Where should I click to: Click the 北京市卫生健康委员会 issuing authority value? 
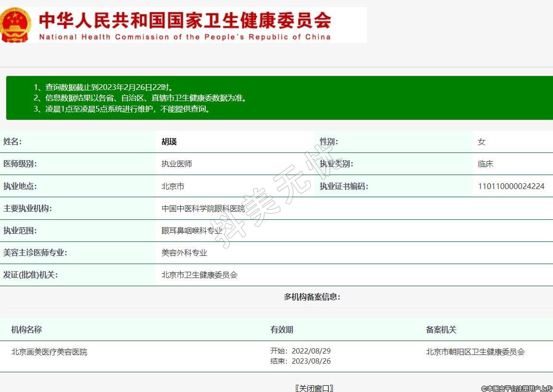[199, 275]
